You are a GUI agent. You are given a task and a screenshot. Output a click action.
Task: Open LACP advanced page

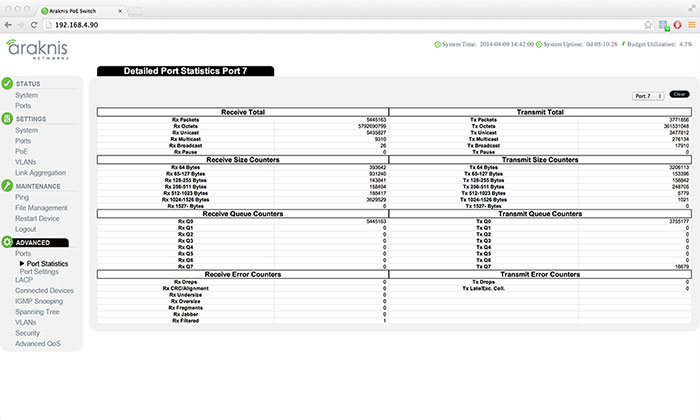coord(24,280)
